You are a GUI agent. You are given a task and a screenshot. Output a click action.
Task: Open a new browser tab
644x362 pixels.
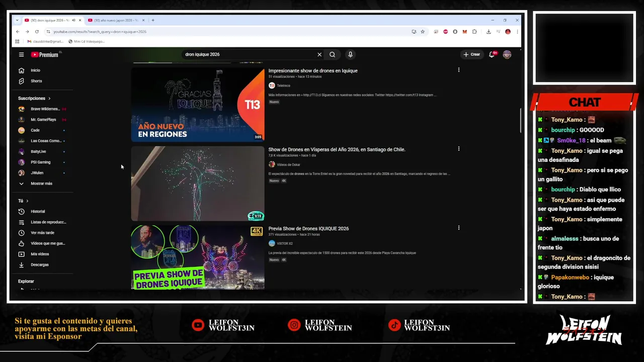(x=153, y=21)
